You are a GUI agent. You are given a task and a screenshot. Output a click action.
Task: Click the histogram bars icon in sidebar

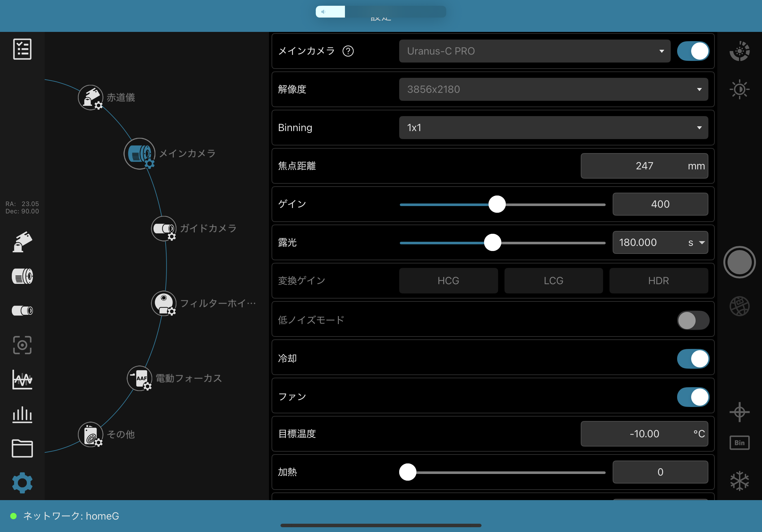(x=22, y=414)
